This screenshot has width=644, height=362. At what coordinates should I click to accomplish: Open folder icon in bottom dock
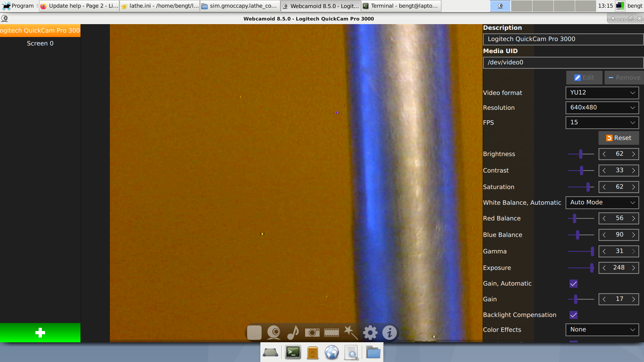pos(373,352)
